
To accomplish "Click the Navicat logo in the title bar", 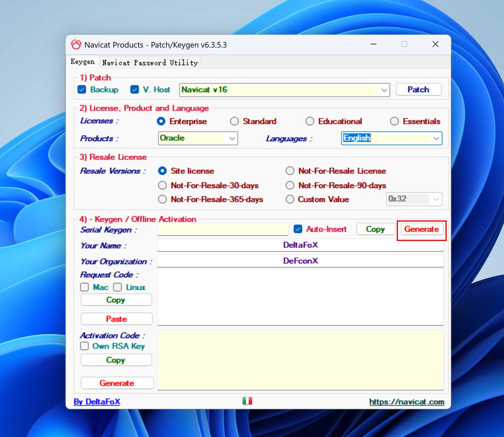I will pyautogui.click(x=76, y=45).
